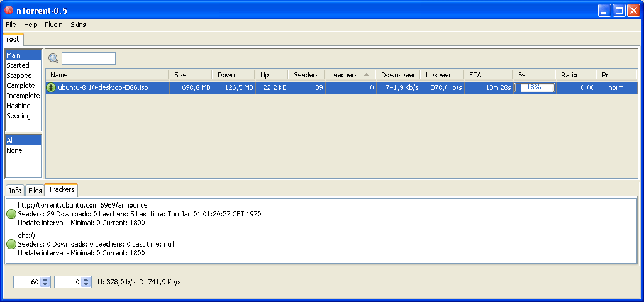Maximize the nTorrent window
The image size is (644, 302).
(619, 10)
